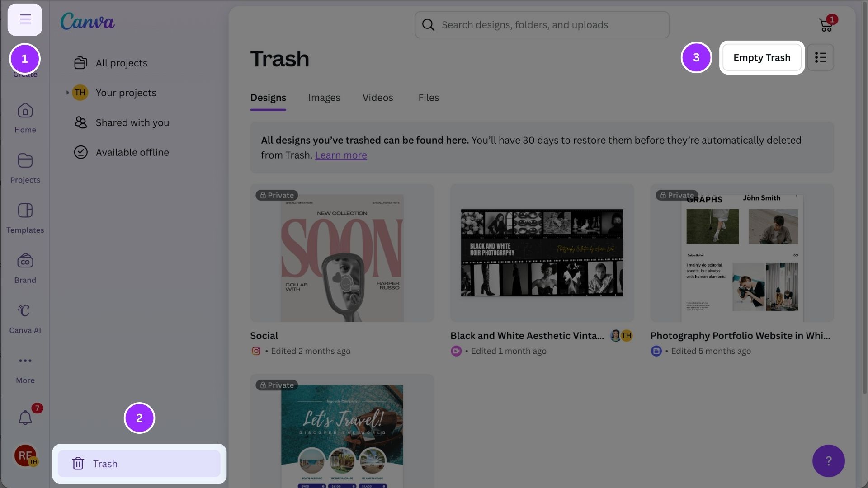Open the shopping cart icon
Screen dimensions: 868x488
[826, 25]
